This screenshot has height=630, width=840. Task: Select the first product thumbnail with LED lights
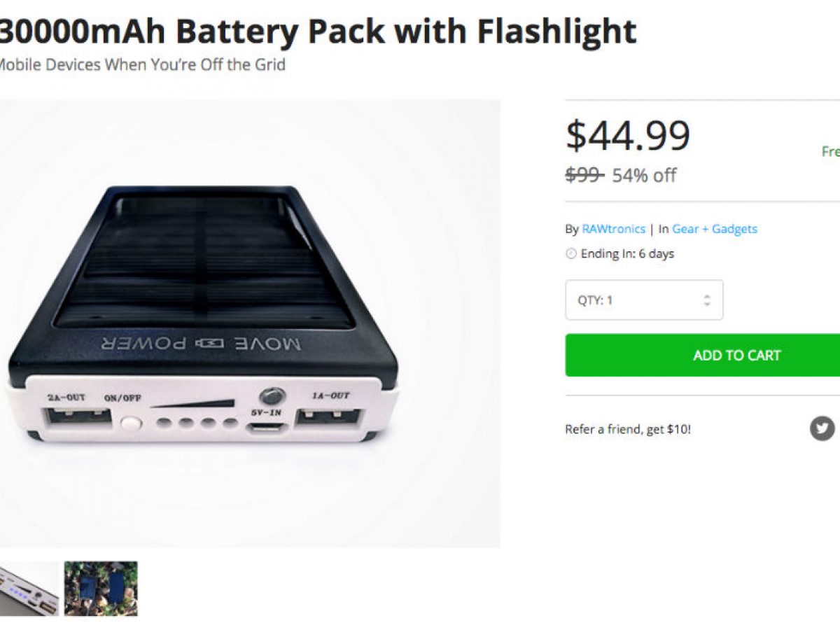click(29, 589)
